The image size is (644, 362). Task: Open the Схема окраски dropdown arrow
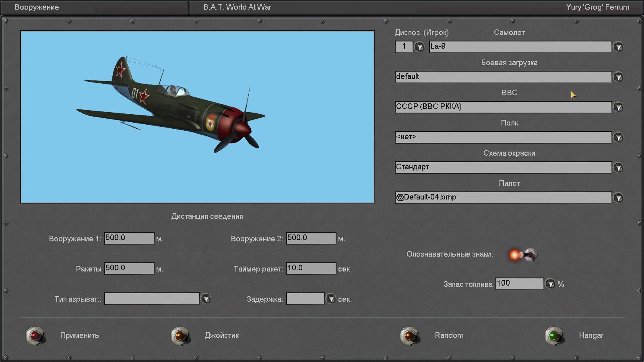coord(618,167)
